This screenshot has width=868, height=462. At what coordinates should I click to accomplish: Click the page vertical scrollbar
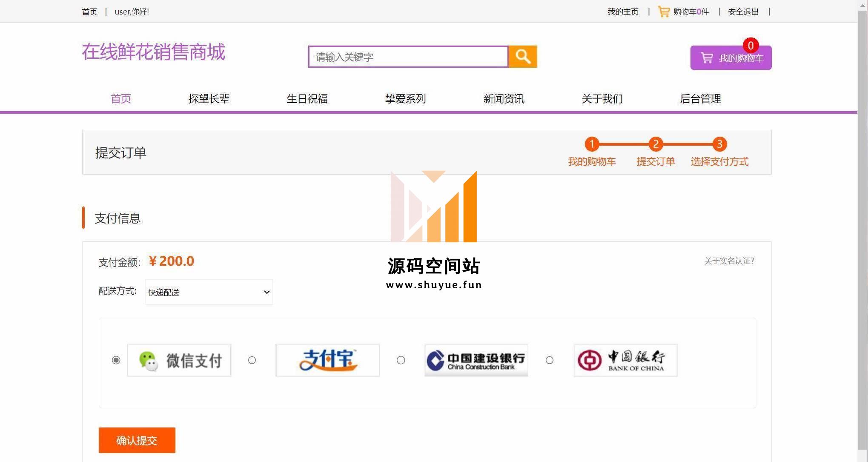(x=862, y=231)
